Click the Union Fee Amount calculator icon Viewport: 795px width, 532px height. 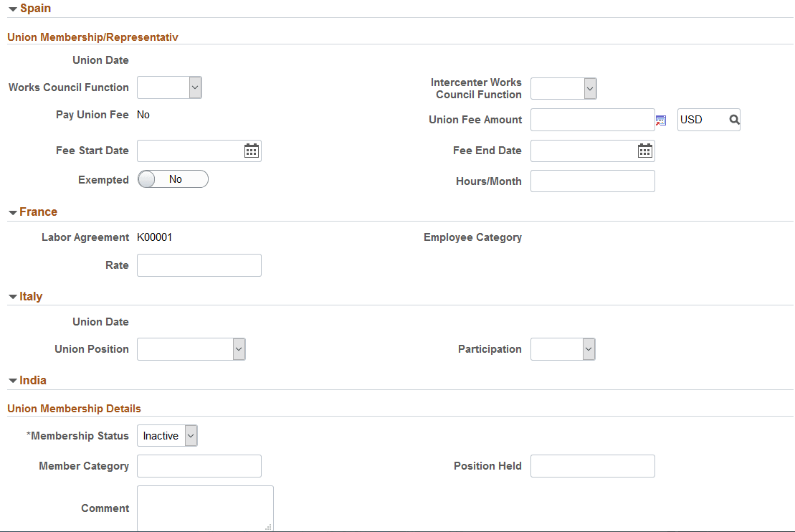pos(661,120)
